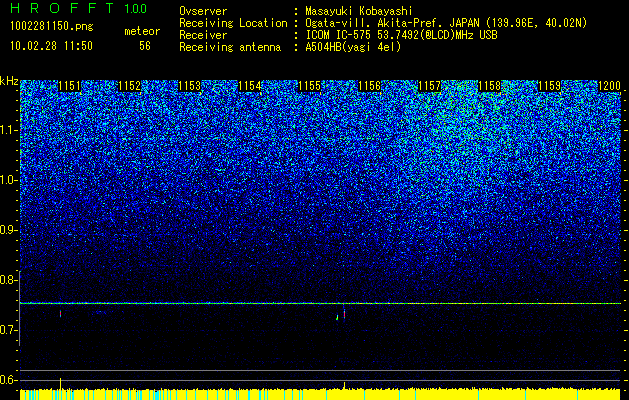Click the Ovserver field label

tap(203, 11)
